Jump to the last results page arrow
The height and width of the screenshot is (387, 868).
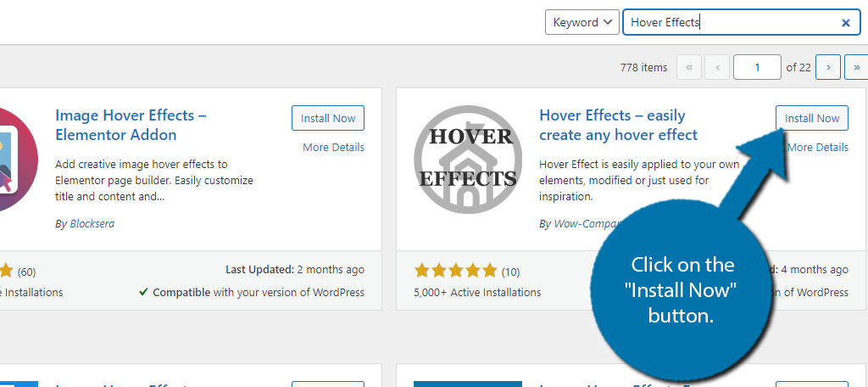tap(856, 67)
